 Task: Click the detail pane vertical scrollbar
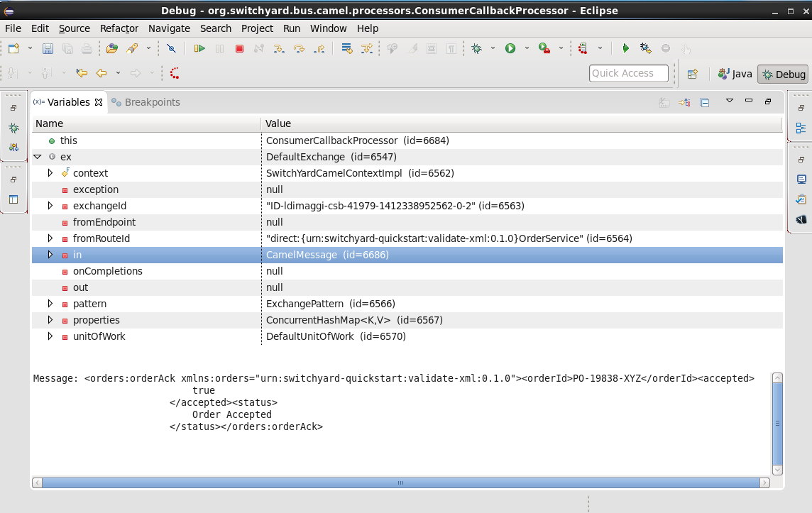click(777, 423)
